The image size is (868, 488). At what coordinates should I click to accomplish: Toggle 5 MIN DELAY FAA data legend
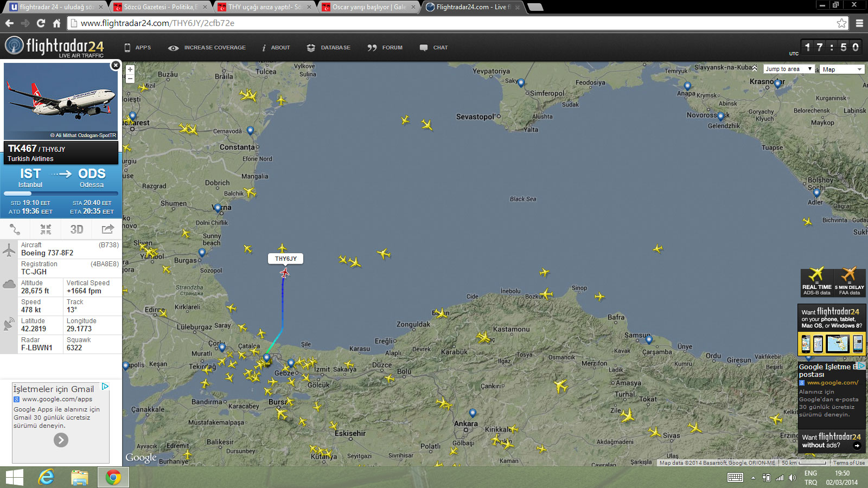(x=849, y=281)
